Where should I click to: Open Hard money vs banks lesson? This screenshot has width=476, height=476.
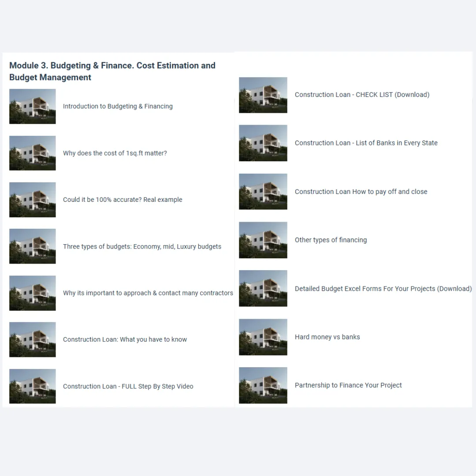[x=327, y=337]
